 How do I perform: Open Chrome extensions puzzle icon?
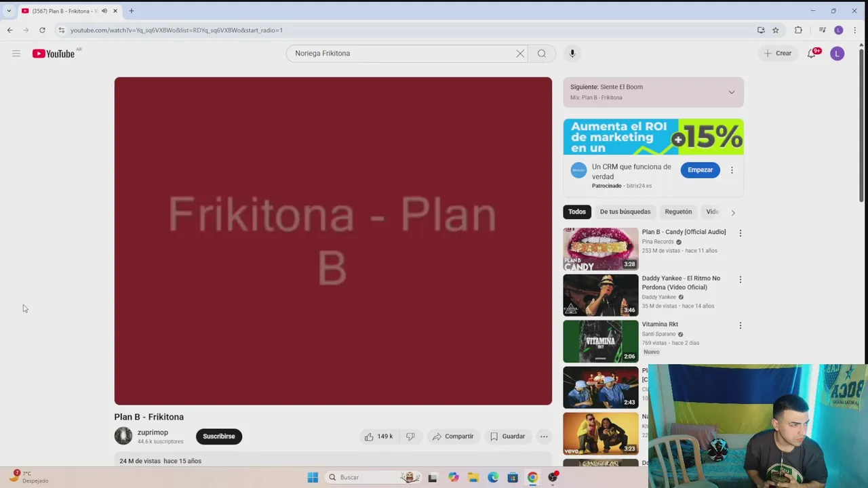pos(798,30)
